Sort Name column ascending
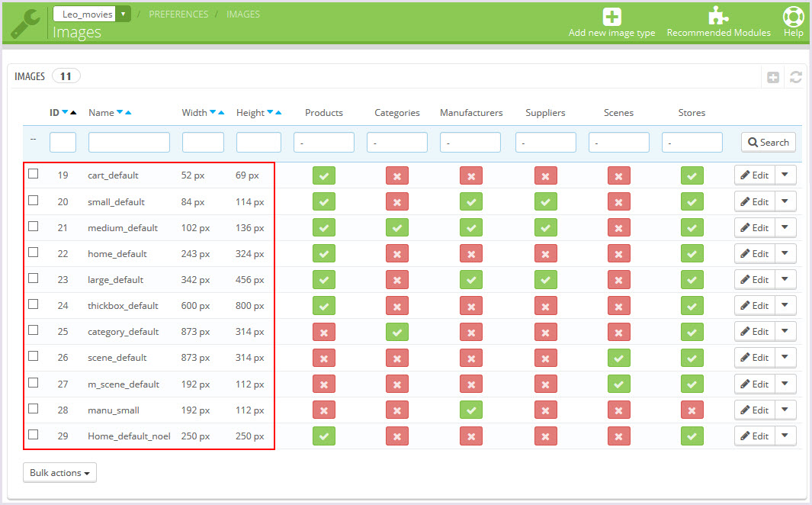Viewport: 812px width, 505px height. (x=128, y=112)
